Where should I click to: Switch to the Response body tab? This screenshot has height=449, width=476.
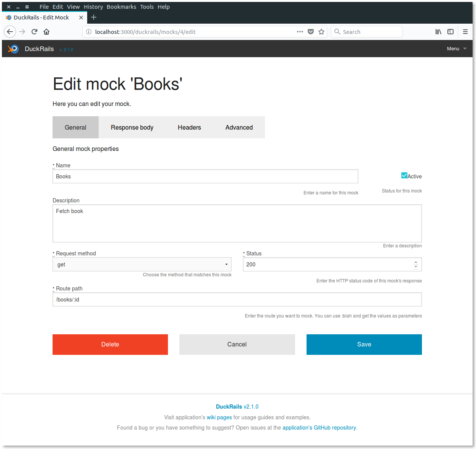[132, 127]
